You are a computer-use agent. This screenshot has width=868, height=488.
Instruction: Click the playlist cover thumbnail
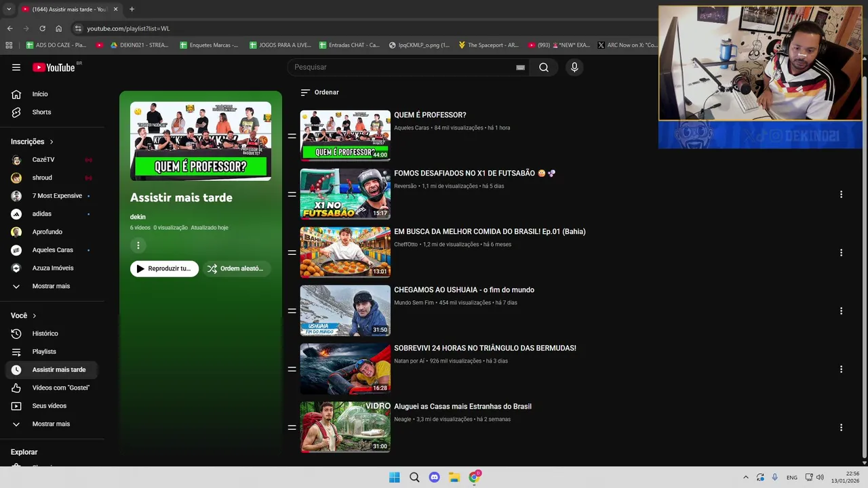tap(201, 141)
